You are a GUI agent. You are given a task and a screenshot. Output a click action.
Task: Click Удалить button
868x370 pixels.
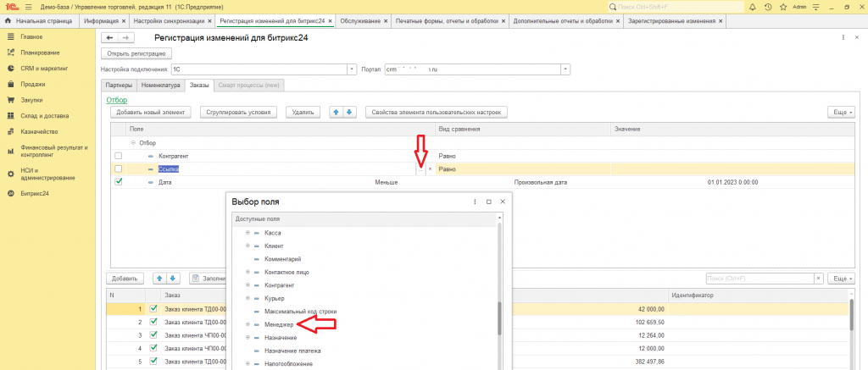click(x=303, y=113)
